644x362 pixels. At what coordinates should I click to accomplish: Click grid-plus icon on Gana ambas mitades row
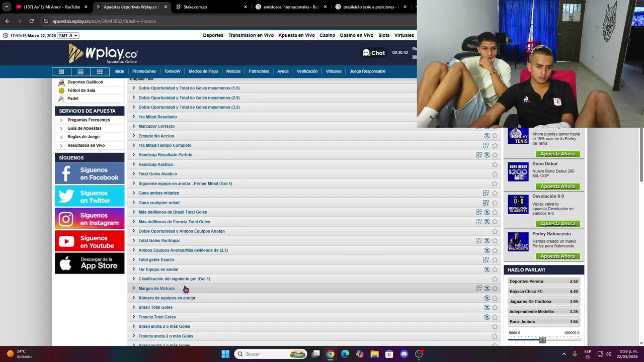tap(486, 193)
